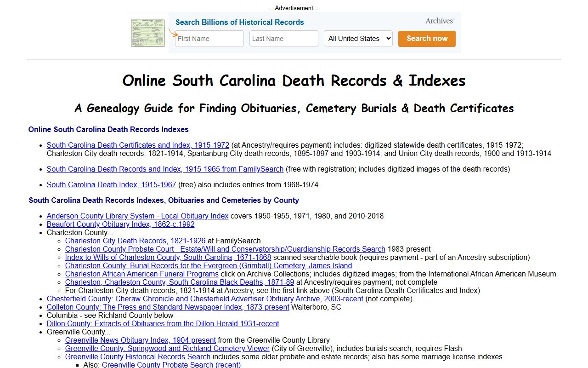Open Springwood and Richland Cemetery Viewer link
Image resolution: width=588 pixels, height=368 pixels.
167,348
